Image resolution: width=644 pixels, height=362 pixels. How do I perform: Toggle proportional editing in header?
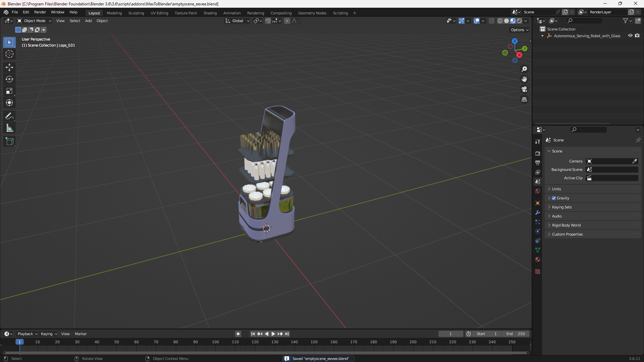[287, 21]
